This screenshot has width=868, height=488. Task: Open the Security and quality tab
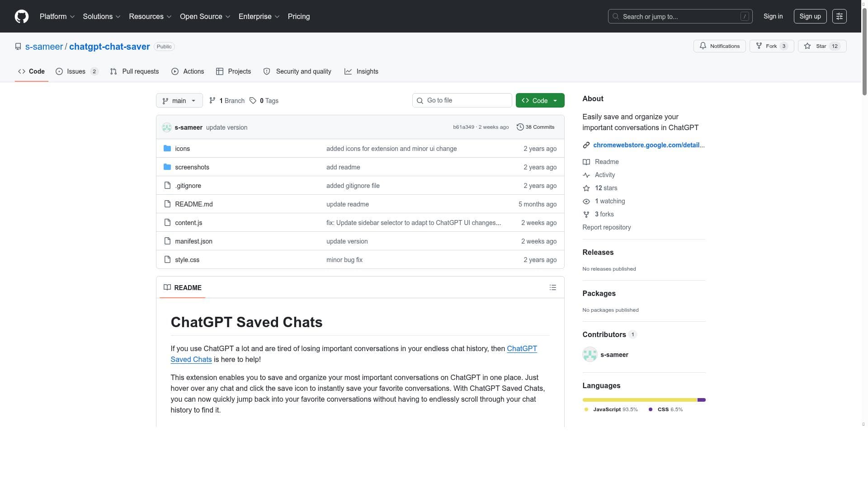point(297,71)
